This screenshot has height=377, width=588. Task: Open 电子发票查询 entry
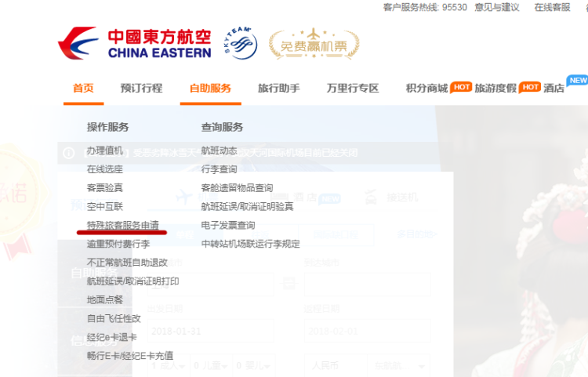228,225
